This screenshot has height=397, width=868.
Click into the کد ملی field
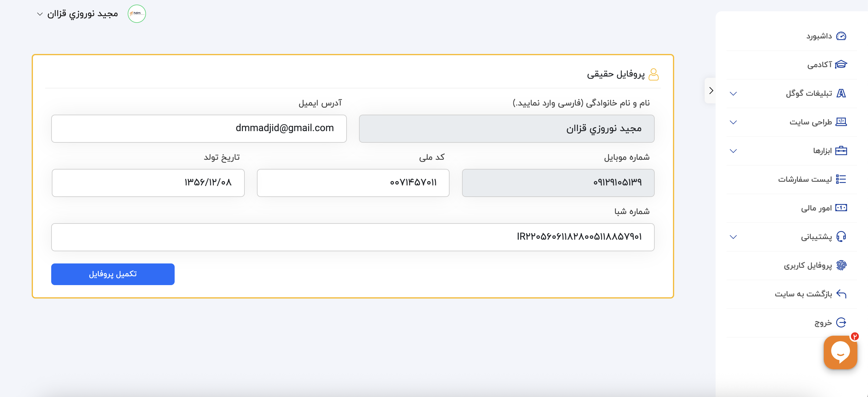pyautogui.click(x=353, y=183)
